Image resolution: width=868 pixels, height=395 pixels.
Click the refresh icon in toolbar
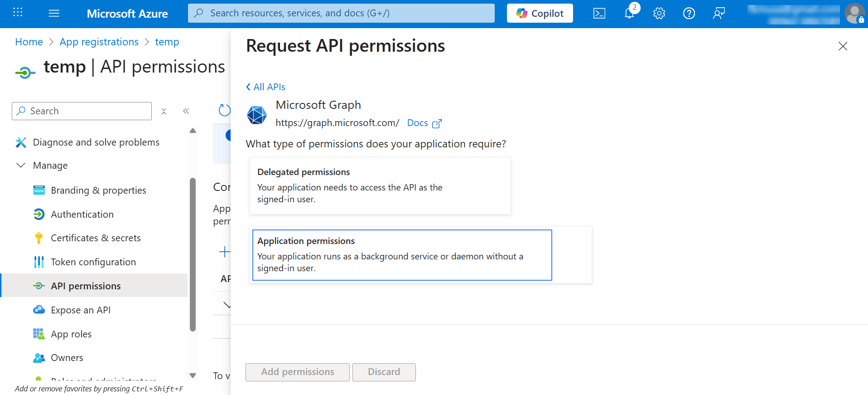point(224,110)
